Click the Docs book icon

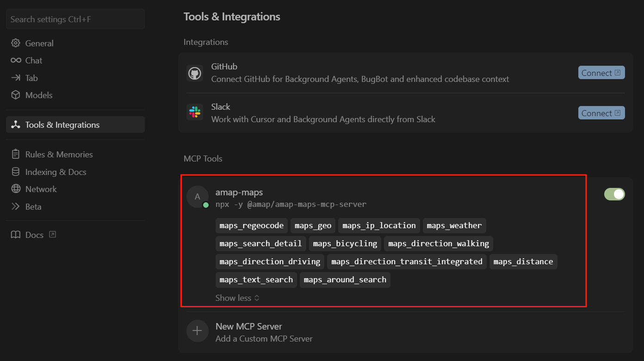16,235
